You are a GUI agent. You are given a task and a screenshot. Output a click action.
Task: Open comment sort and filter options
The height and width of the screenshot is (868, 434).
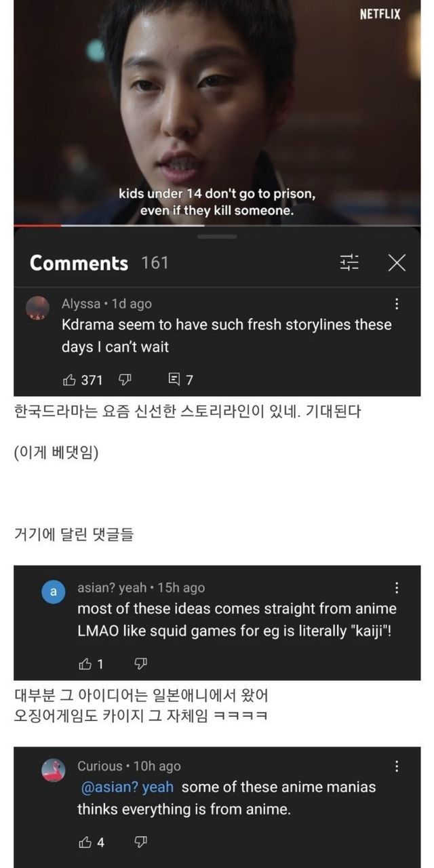[x=350, y=263]
